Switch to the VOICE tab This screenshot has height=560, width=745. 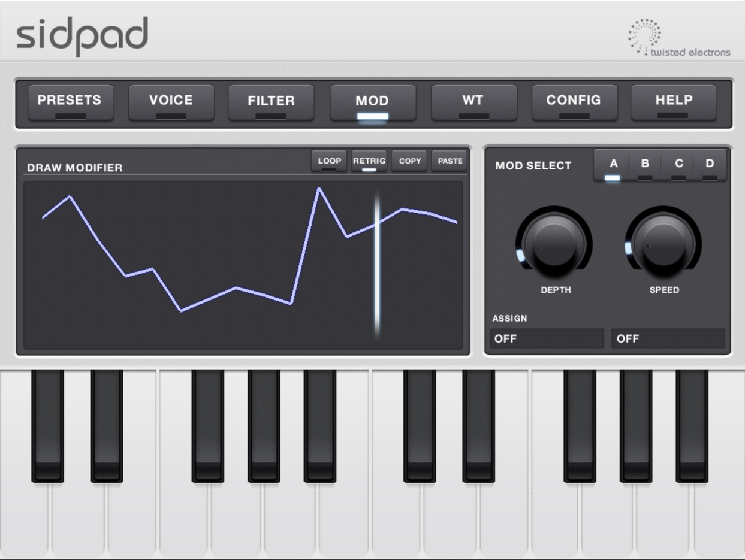click(171, 101)
